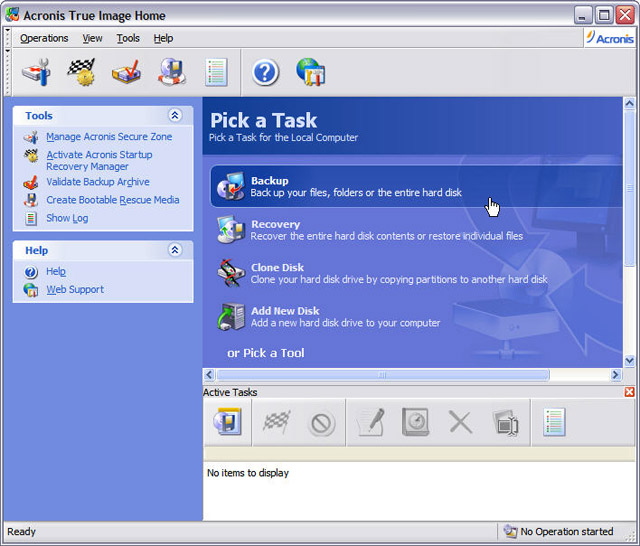640x546 pixels.
Task: Click the status bar icon beside No Operation started
Action: coord(510,531)
